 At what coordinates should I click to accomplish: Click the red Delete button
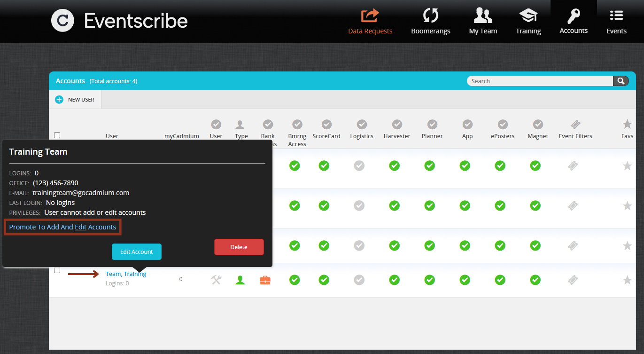point(239,247)
